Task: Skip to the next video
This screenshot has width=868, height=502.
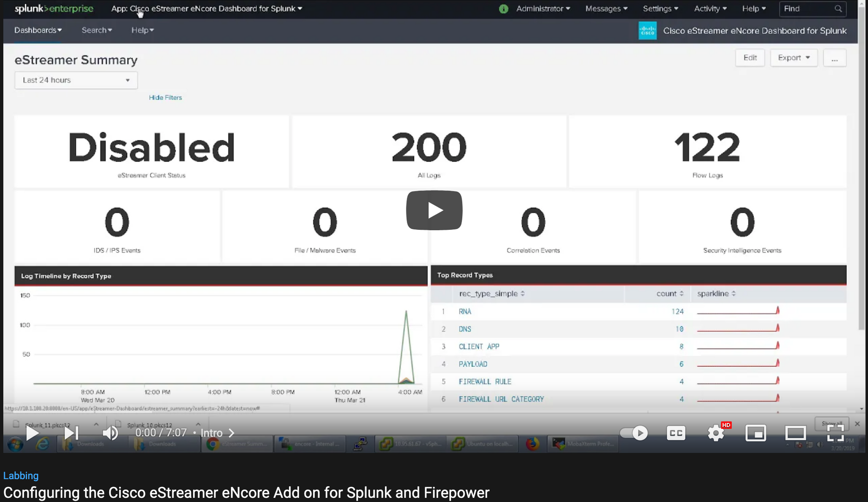Action: (71, 433)
